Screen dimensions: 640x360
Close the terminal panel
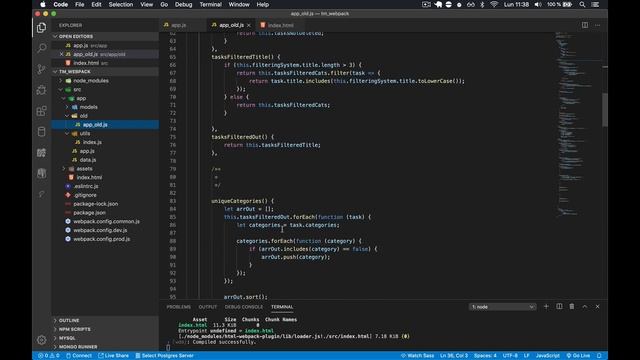[x=598, y=307]
